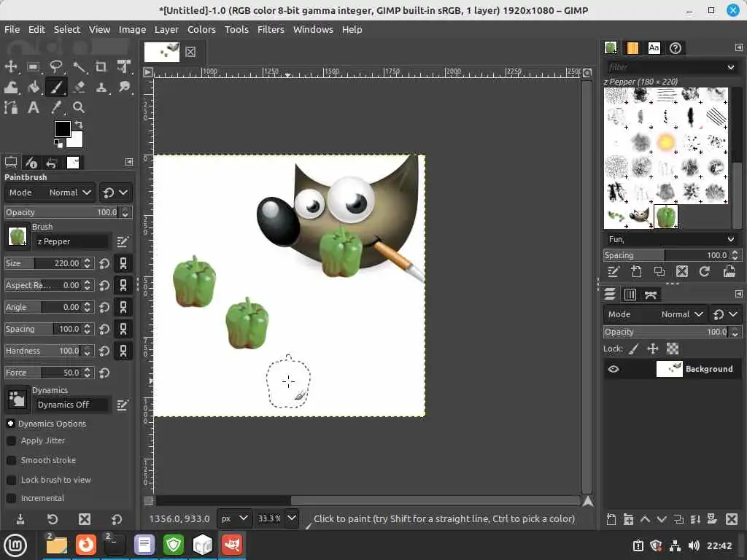Toggle Lock alpha channel checkerboard
The height and width of the screenshot is (560, 747).
point(672,349)
